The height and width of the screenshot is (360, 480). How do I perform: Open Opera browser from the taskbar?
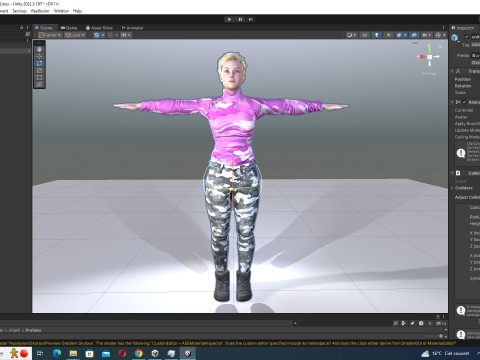tap(122, 353)
